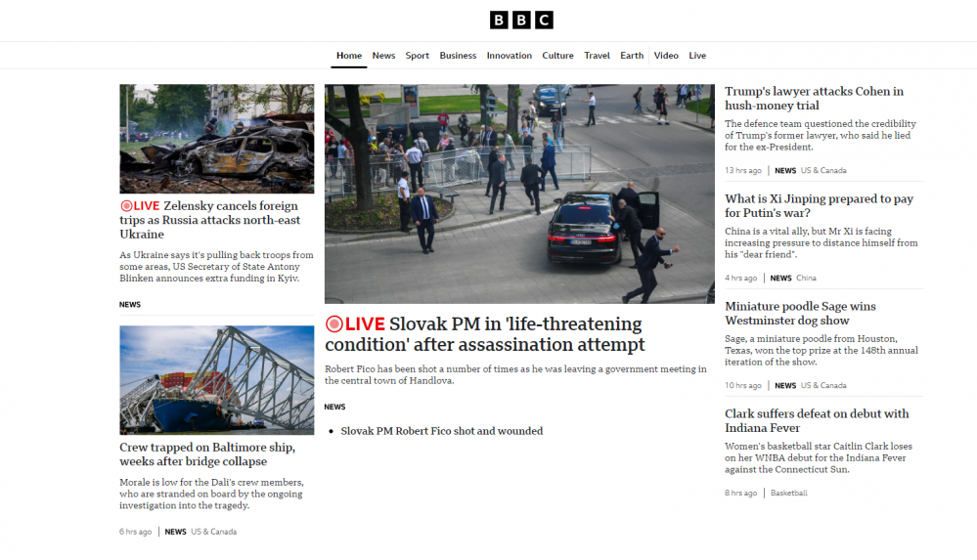Read the Xi Jinping Putin's war story
Image resolution: width=977 pixels, height=560 pixels.
pyautogui.click(x=819, y=205)
